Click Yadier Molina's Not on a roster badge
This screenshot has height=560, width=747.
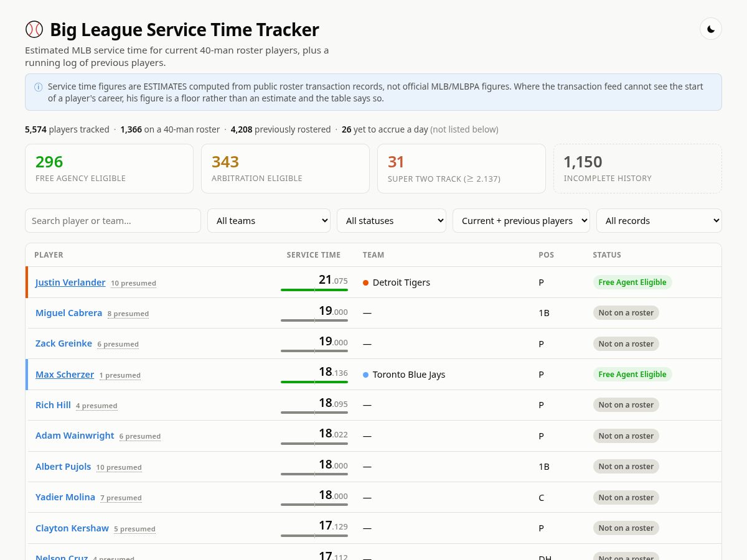(626, 497)
